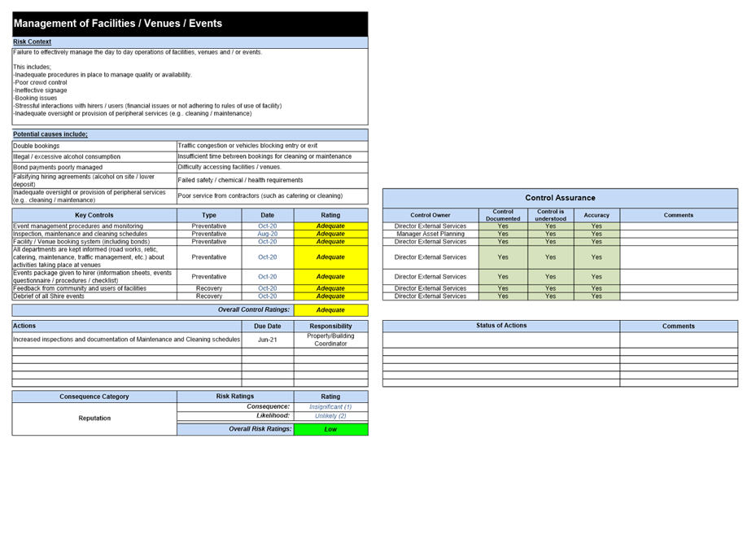This screenshot has height=535, width=756.
Task: Select the 'Risk Context' heading
Action: pyautogui.click(x=32, y=42)
